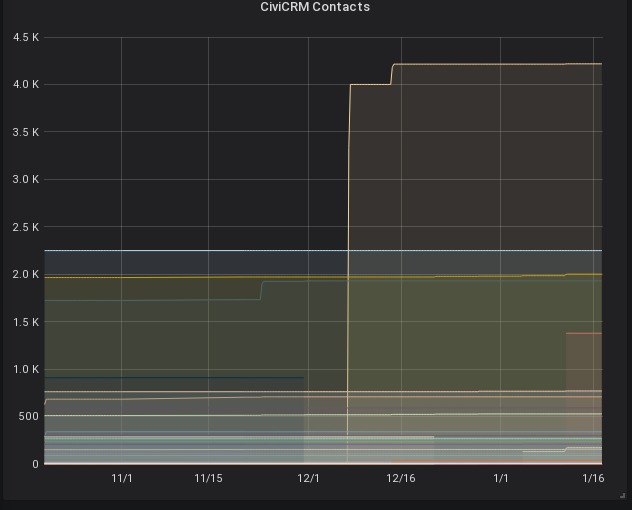Select the 1/16 date tick label

point(593,479)
